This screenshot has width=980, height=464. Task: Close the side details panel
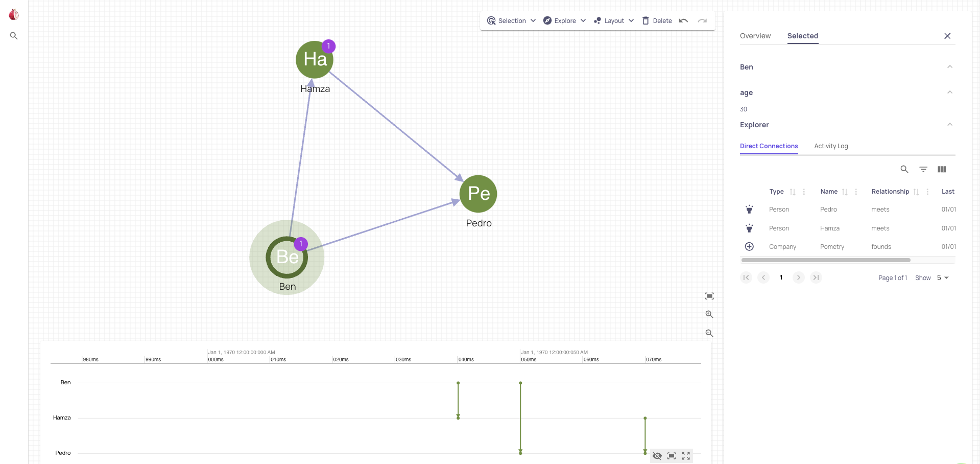coord(947,36)
